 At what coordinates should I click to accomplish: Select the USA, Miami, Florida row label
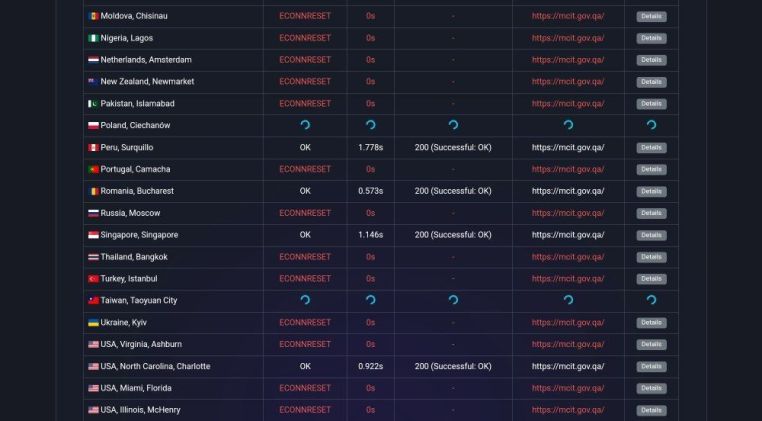(x=136, y=388)
